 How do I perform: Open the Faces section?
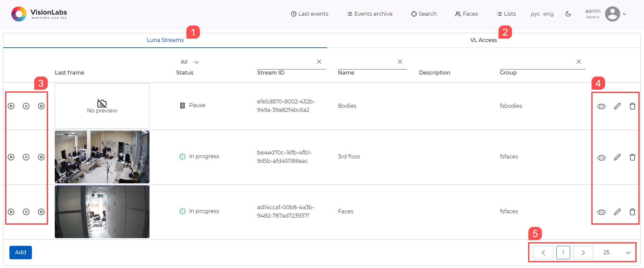[466, 14]
